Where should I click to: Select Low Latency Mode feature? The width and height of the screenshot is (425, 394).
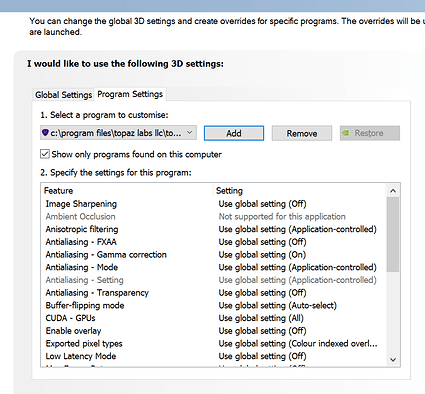point(81,356)
